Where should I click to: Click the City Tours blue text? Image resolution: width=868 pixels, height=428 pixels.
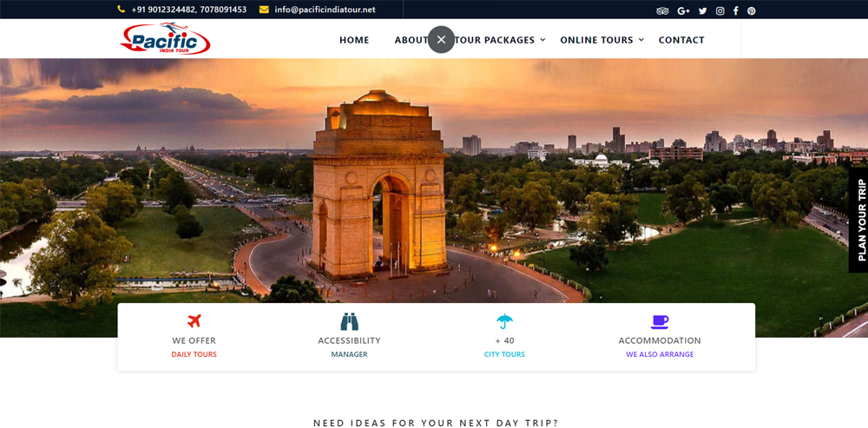504,354
